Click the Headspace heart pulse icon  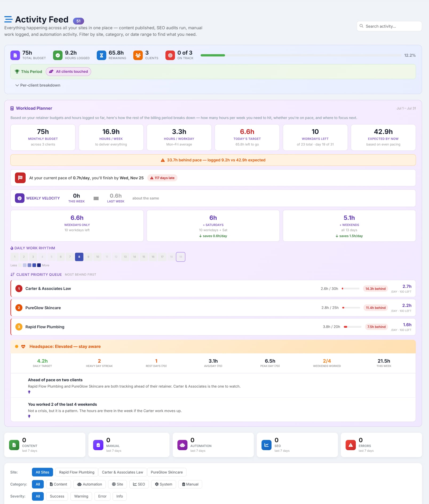click(x=23, y=347)
